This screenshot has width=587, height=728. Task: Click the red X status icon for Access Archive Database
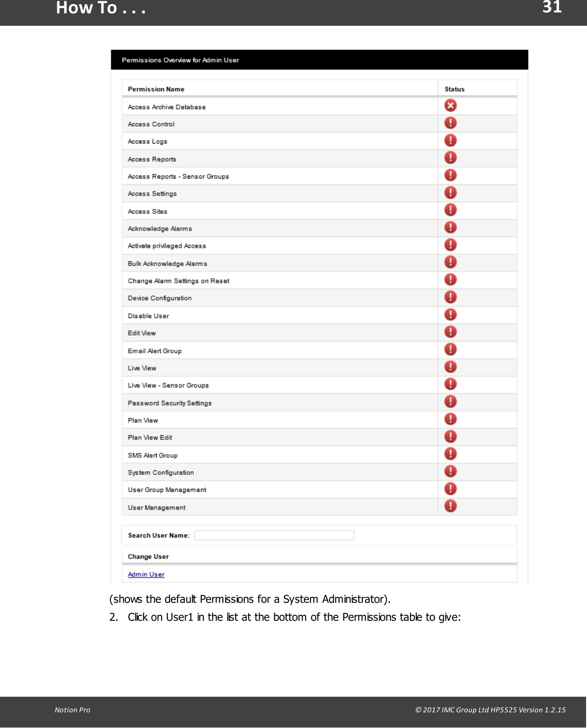(x=450, y=105)
